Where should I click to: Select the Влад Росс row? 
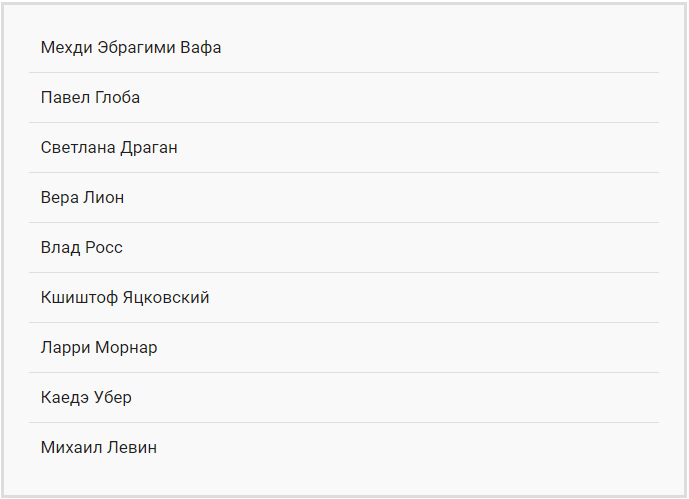pyautogui.click(x=82, y=248)
